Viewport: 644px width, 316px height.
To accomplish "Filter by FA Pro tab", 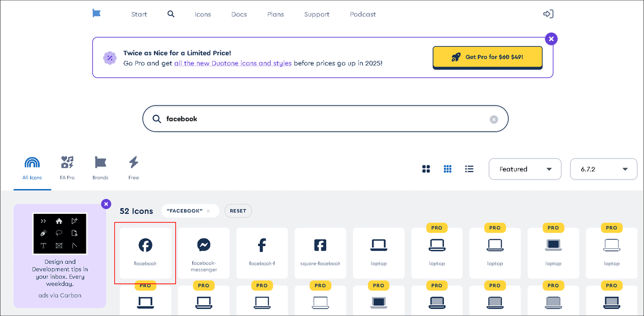I will [x=67, y=168].
